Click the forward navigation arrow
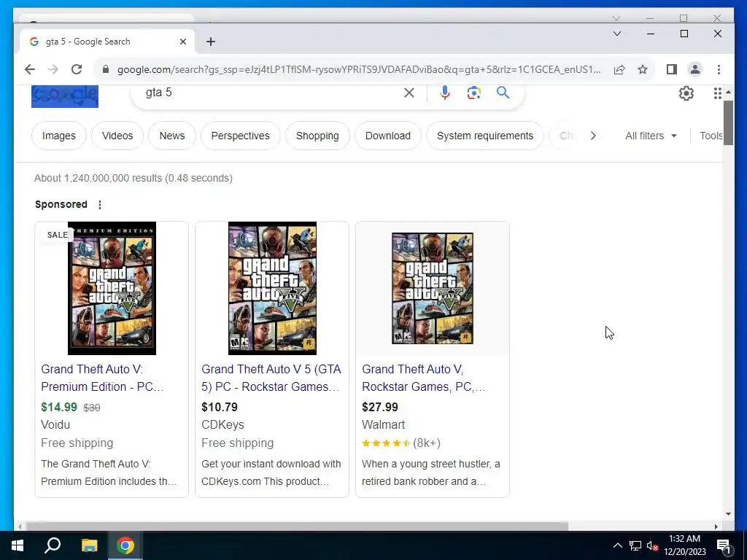Image resolution: width=747 pixels, height=560 pixels. (x=53, y=69)
